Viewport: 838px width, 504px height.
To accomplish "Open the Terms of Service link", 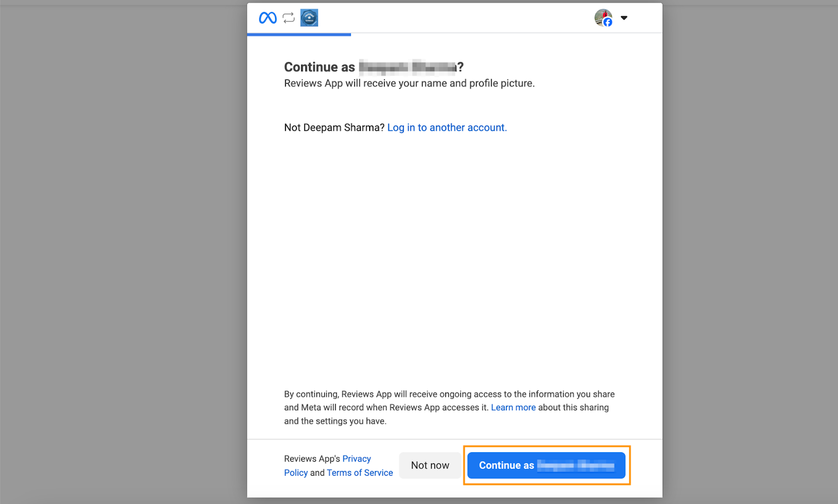I will coord(360,473).
